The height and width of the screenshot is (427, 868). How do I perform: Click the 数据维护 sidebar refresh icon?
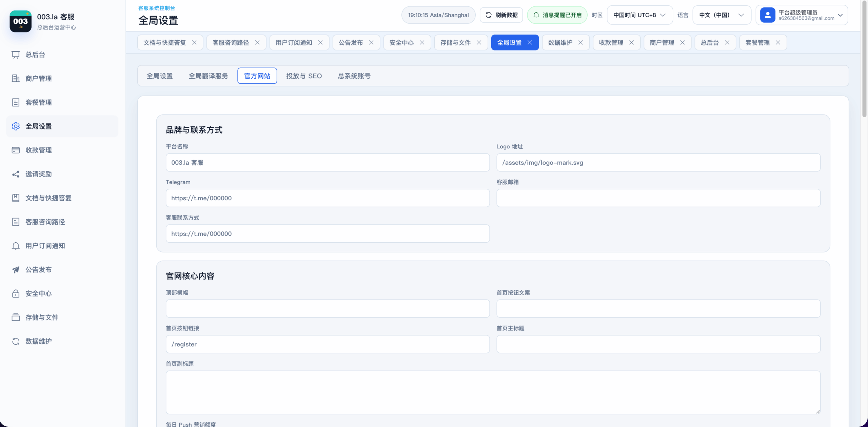click(x=16, y=341)
